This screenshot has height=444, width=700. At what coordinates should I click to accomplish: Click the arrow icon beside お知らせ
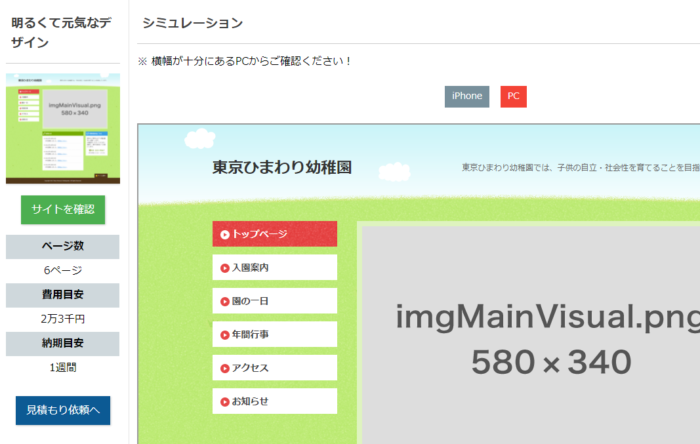tap(225, 402)
